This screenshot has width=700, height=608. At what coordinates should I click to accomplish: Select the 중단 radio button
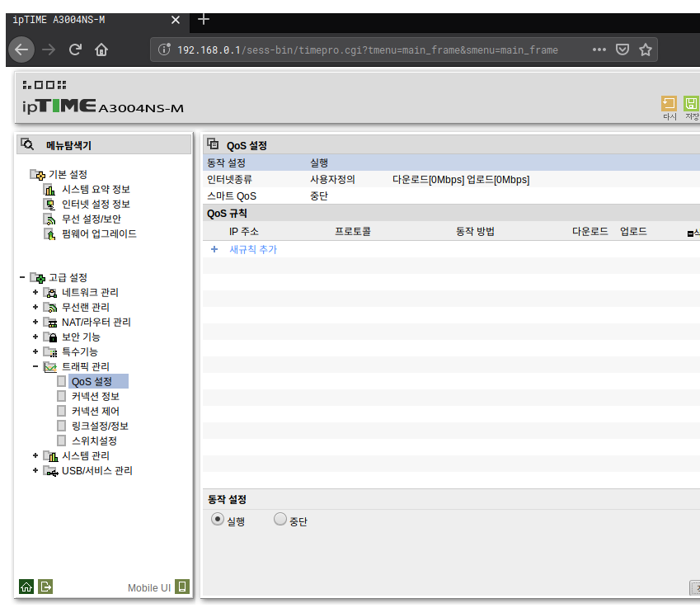[280, 519]
